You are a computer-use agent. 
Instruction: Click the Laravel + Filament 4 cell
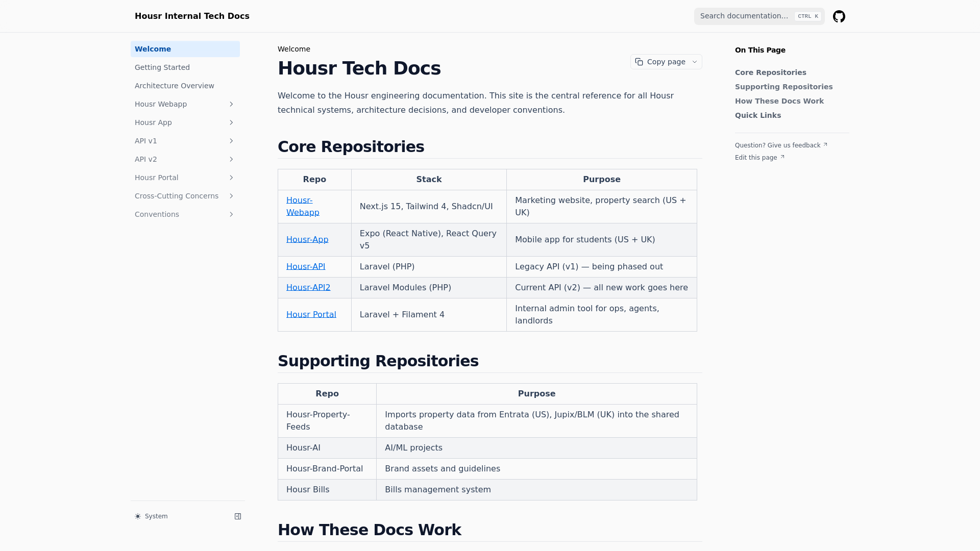click(429, 315)
